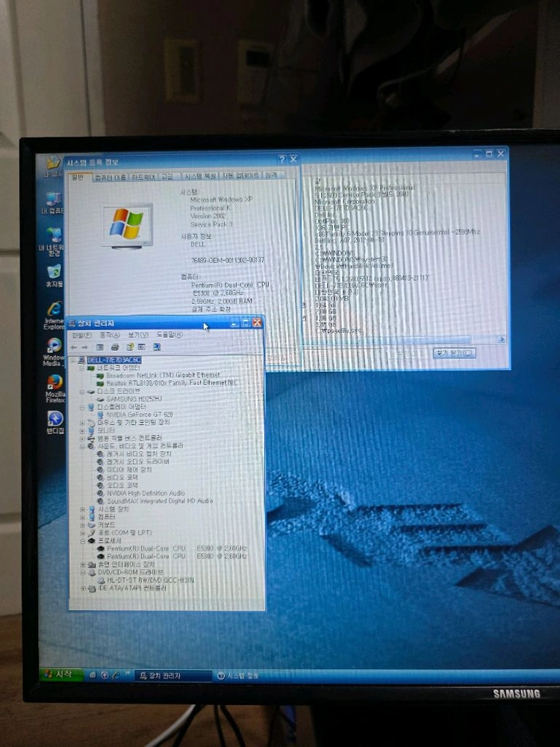Open the 동작(A) menu
Image resolution: width=560 pixels, height=747 pixels.
coord(110,335)
